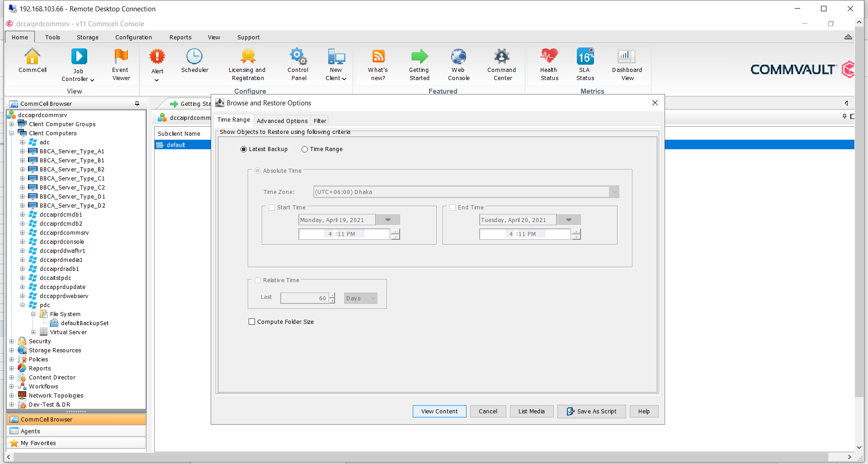
Task: Increase the End Time clock spinner
Action: 576,232
